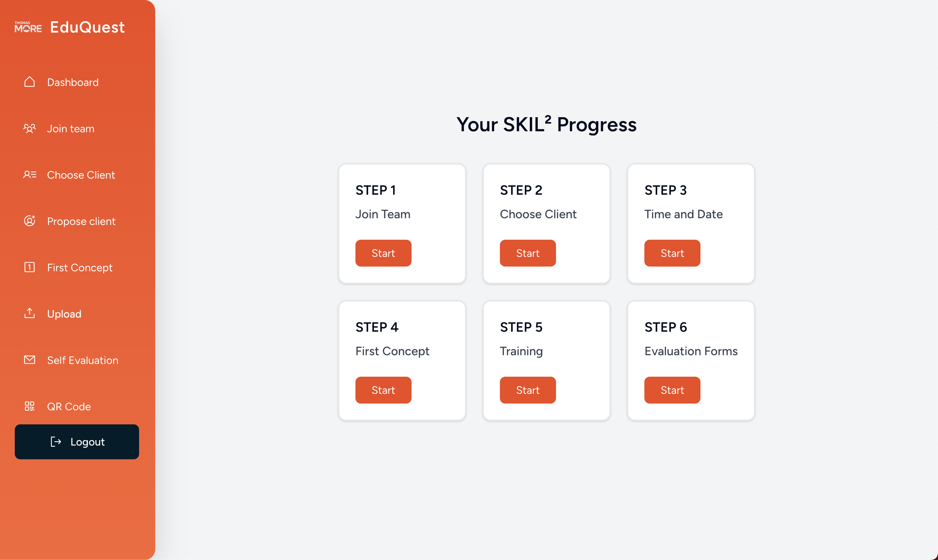Image resolution: width=938 pixels, height=560 pixels.
Task: Click the QR Code icon
Action: point(30,406)
